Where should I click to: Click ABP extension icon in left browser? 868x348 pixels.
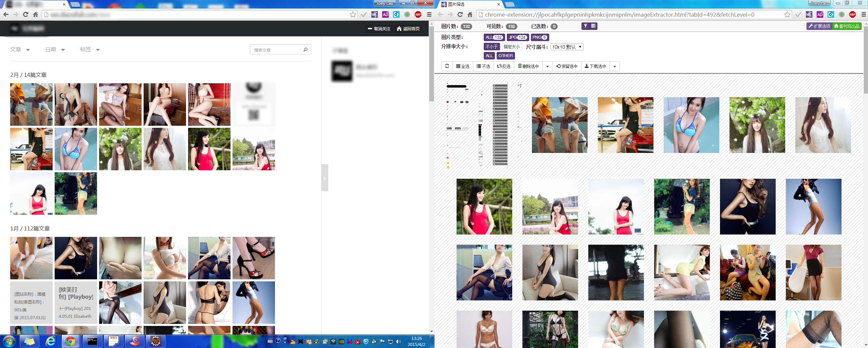pyautogui.click(x=418, y=15)
